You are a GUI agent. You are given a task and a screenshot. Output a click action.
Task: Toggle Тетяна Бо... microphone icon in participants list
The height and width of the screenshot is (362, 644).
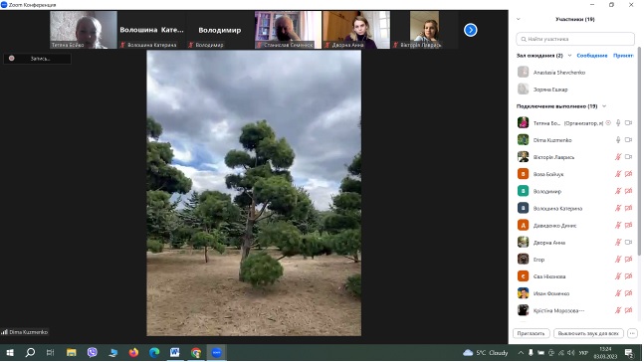pyautogui.click(x=618, y=122)
